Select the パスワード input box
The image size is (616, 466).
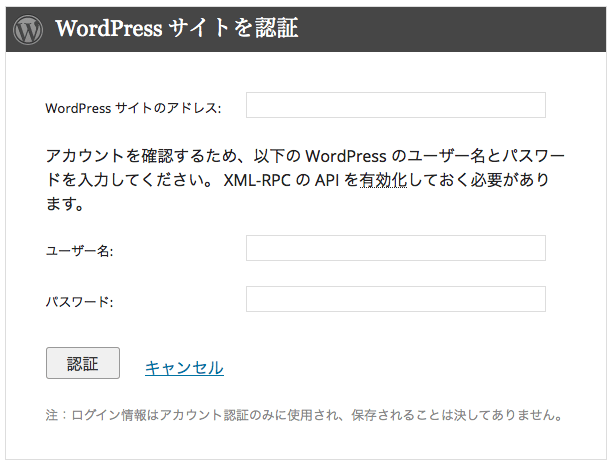pyautogui.click(x=396, y=299)
